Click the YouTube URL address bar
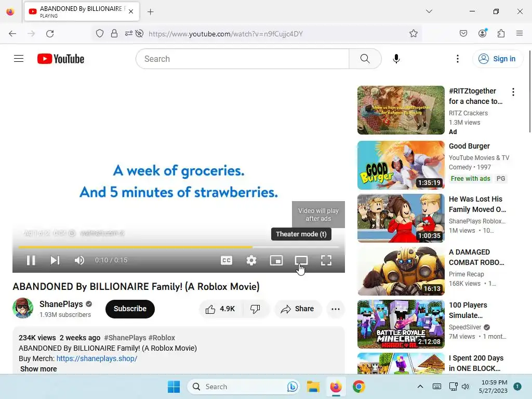 point(225,34)
